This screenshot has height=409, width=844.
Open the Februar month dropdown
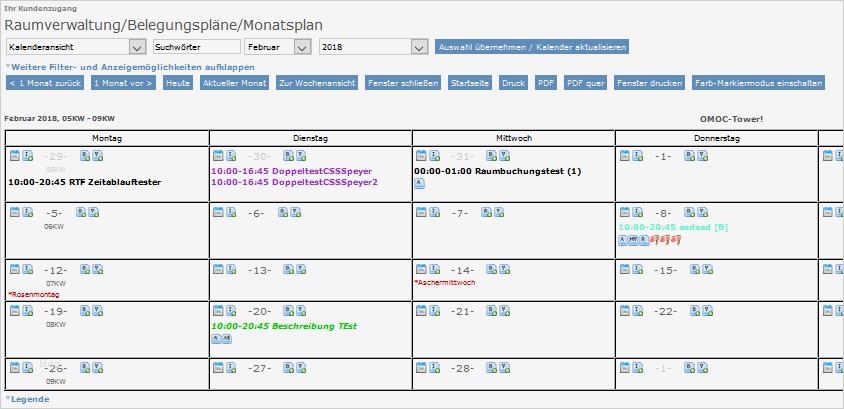(278, 47)
